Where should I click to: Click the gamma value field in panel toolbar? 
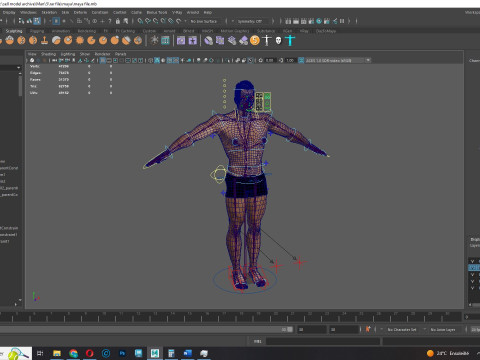290,60
